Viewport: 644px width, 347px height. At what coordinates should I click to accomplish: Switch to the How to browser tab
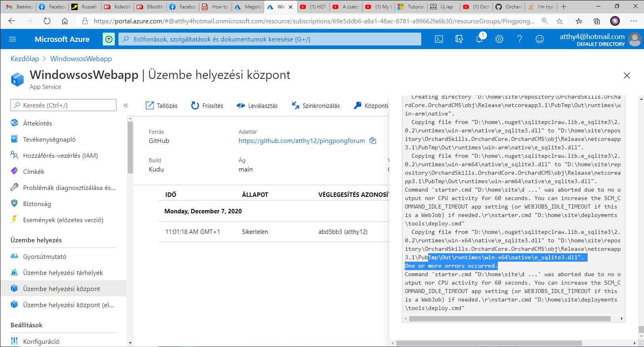(x=215, y=7)
